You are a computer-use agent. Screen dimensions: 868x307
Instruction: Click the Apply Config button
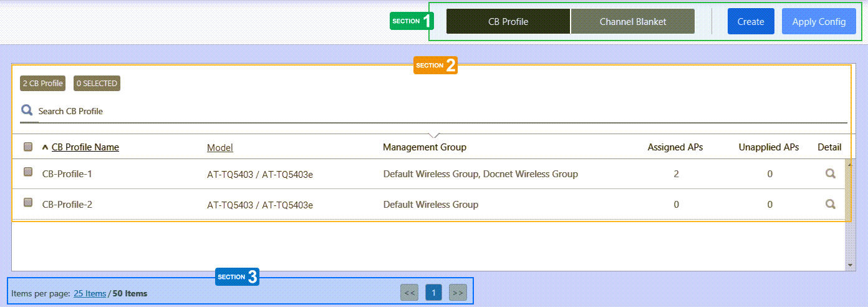(819, 21)
